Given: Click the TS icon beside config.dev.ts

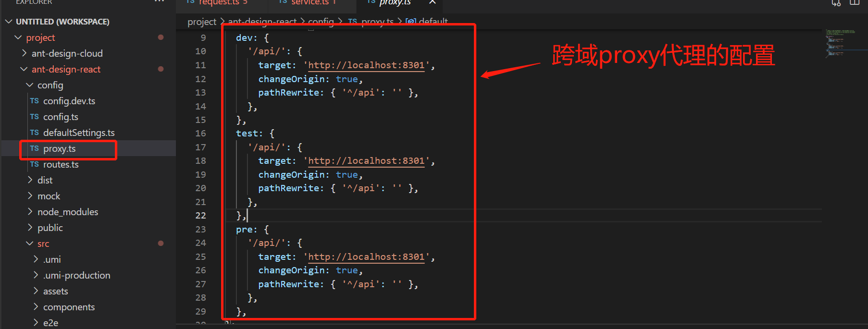Looking at the screenshot, I should (34, 101).
